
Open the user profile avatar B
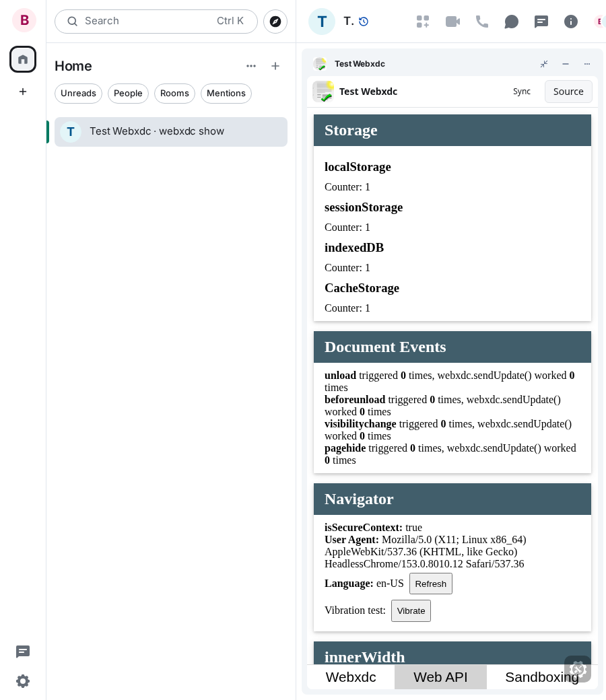point(24,20)
